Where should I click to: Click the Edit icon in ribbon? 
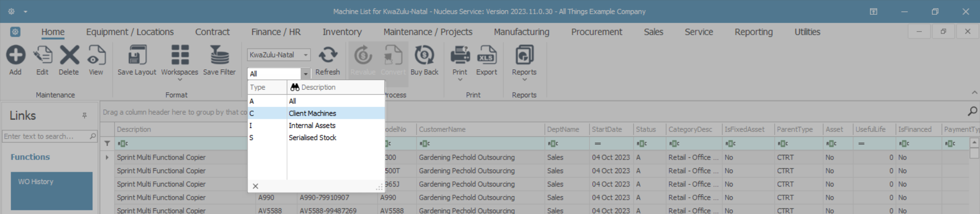click(42, 56)
